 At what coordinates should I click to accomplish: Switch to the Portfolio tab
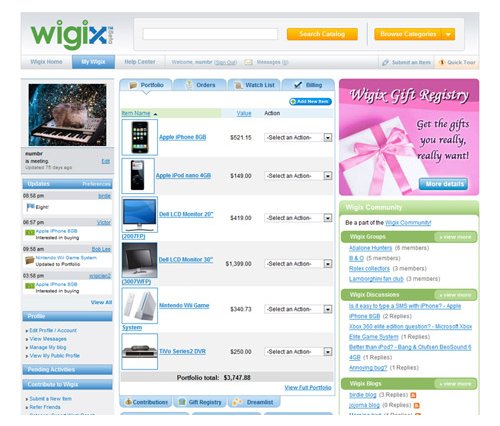[146, 85]
